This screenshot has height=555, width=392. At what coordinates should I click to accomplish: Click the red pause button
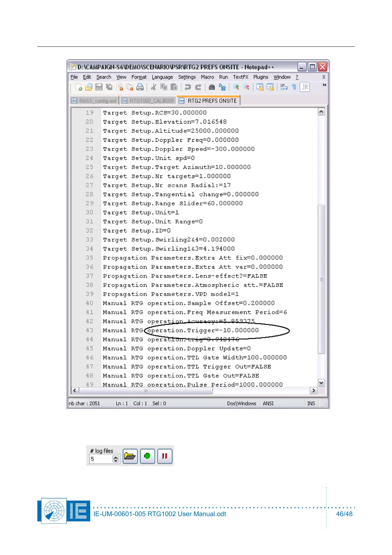click(x=165, y=456)
